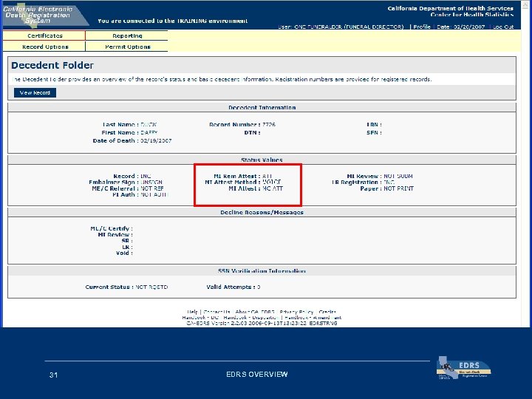This screenshot has width=532, height=399.
Task: Click the ME/C Referral value NOT REF
Action: pyautogui.click(x=152, y=188)
